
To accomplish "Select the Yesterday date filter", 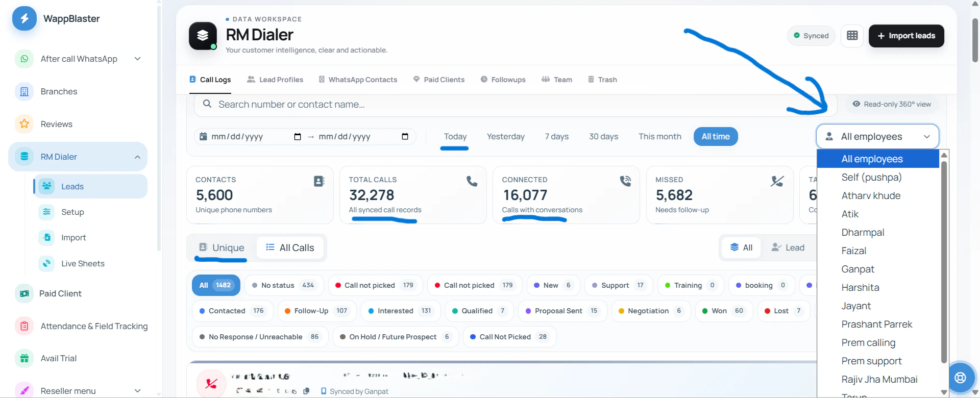I will click(x=505, y=137).
